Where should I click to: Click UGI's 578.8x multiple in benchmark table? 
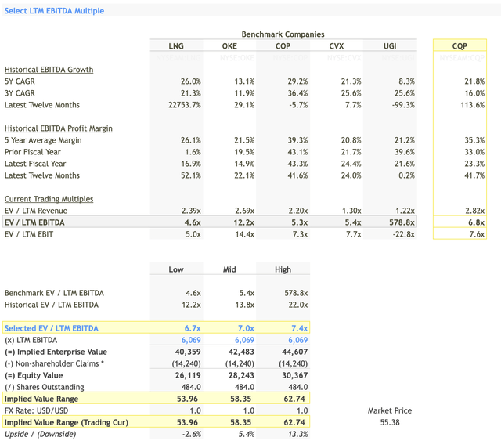(402, 222)
